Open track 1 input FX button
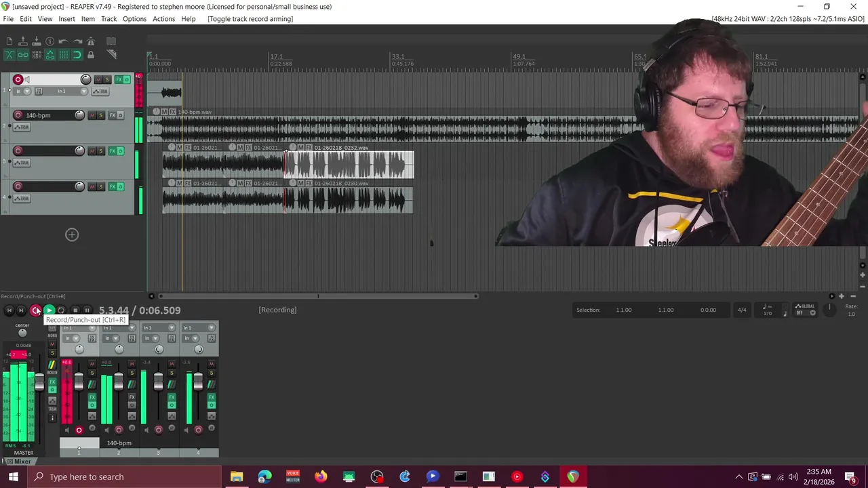The width and height of the screenshot is (868, 488). tap(39, 91)
